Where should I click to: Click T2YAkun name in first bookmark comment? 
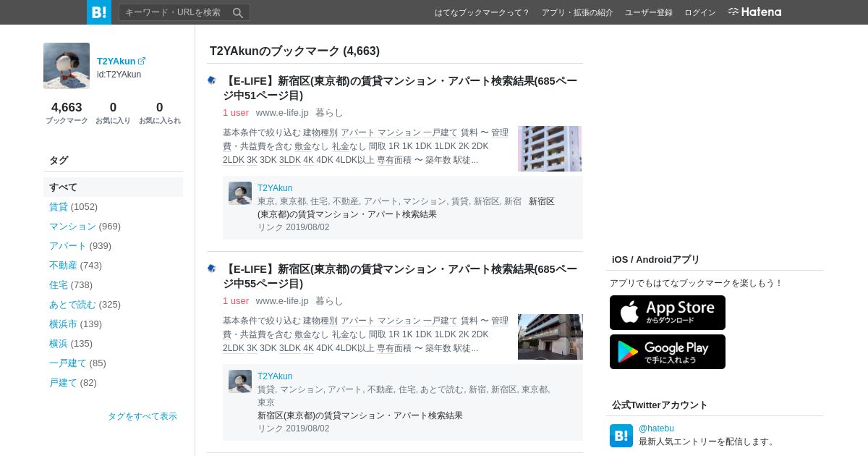point(275,188)
